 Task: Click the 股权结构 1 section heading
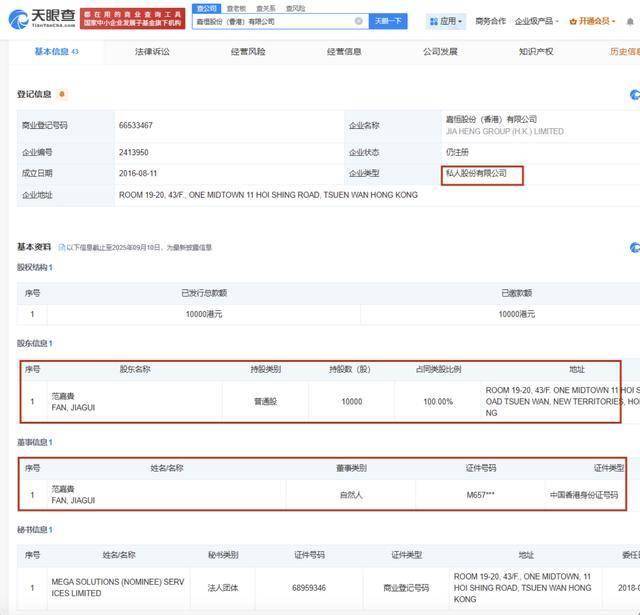tap(35, 268)
